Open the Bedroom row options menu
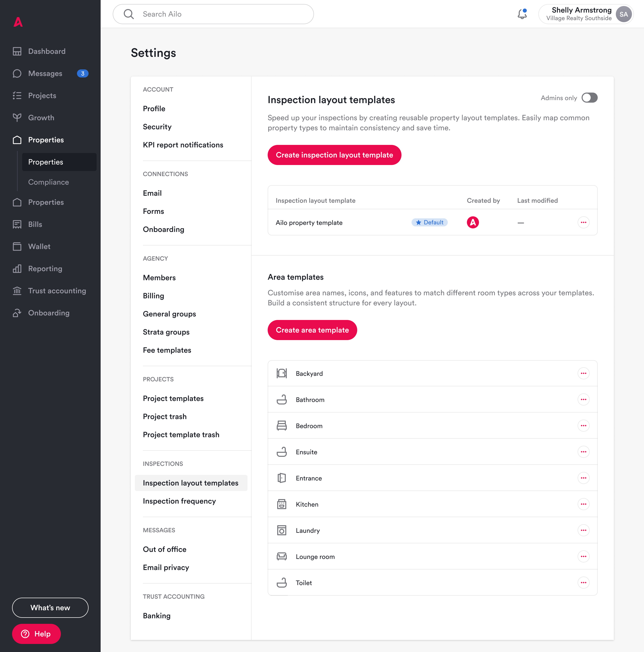 pyautogui.click(x=583, y=426)
